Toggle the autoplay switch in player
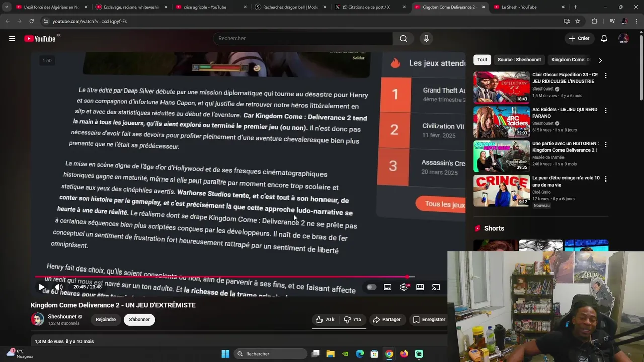The height and width of the screenshot is (362, 644). click(x=371, y=287)
